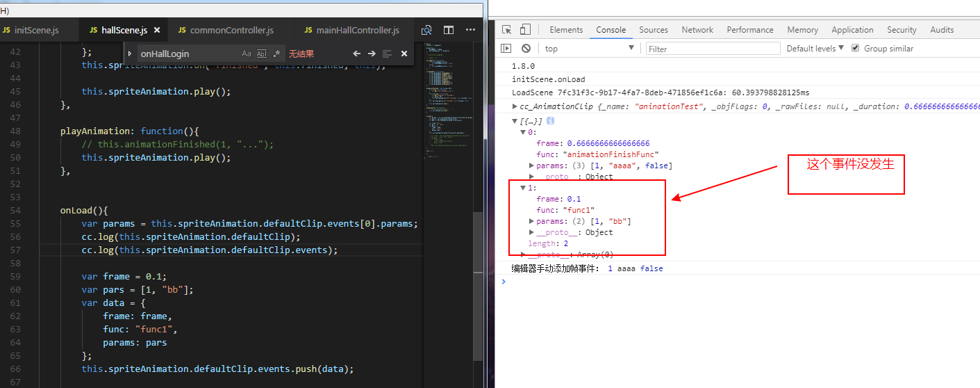Click the JS icon on commonController.js tab
Viewport: 980px width, 388px height.
[182, 31]
